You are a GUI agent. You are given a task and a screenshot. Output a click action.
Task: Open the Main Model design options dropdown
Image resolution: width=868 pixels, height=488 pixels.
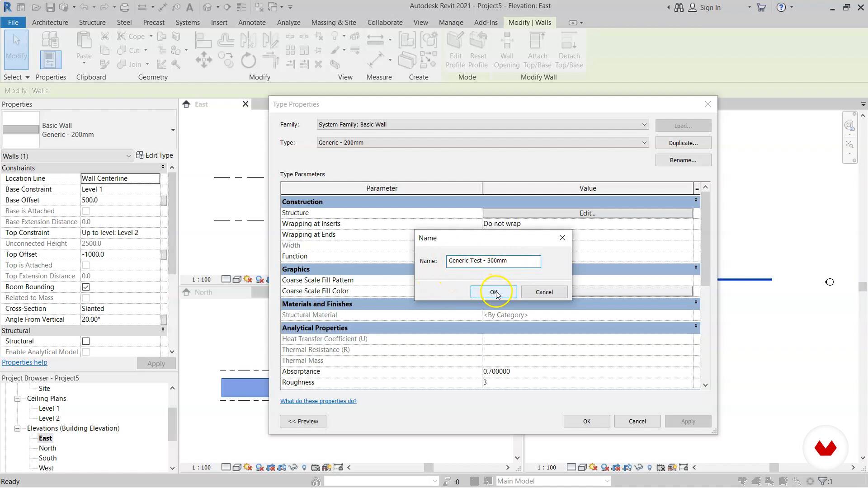[553, 481]
